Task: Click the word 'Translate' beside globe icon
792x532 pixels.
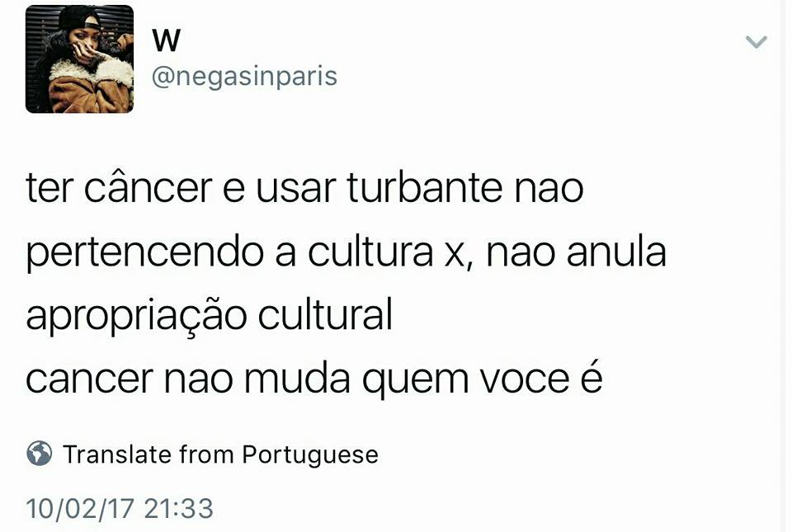Action: click(x=117, y=454)
